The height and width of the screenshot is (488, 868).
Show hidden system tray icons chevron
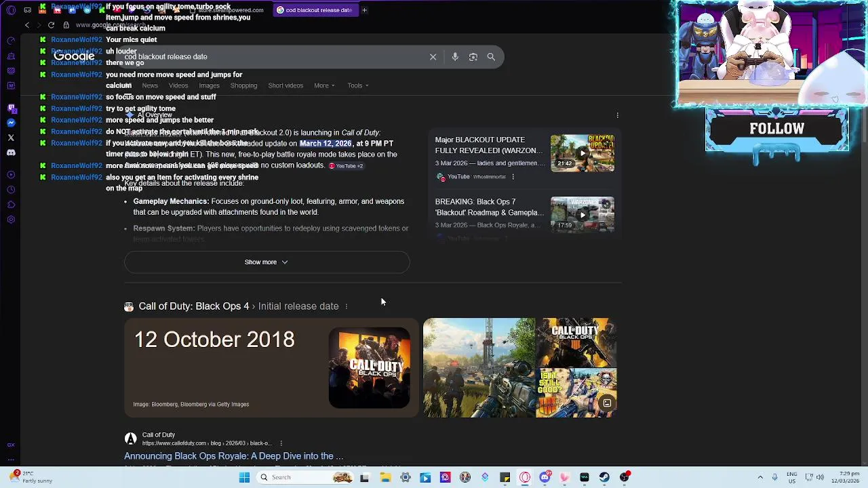[760, 477]
